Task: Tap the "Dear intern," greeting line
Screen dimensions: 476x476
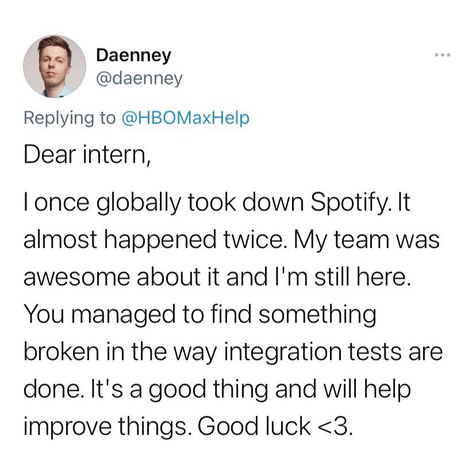Action: click(87, 155)
